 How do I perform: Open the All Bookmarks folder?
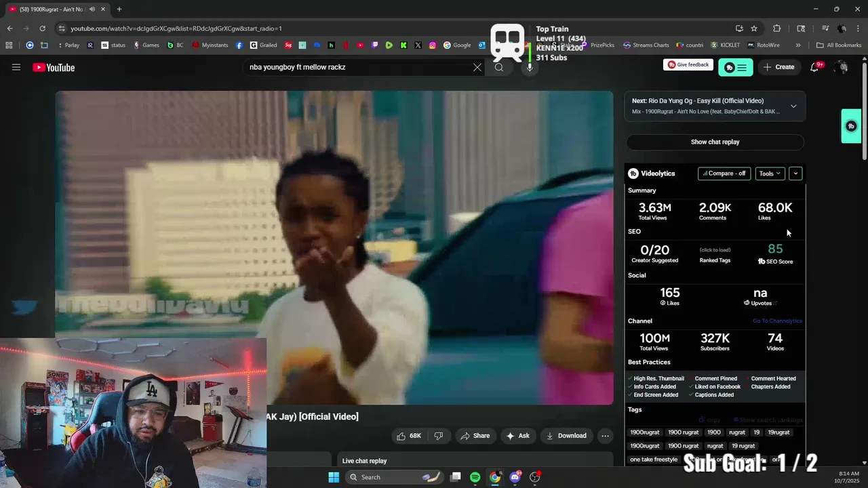pyautogui.click(x=839, y=45)
